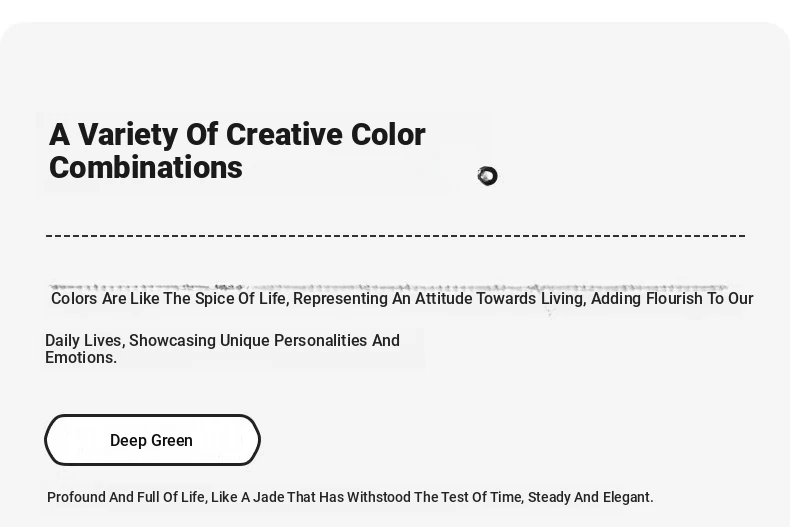
Task: Click the "A Variety Of Creative Color" heading line
Action: click(x=237, y=135)
